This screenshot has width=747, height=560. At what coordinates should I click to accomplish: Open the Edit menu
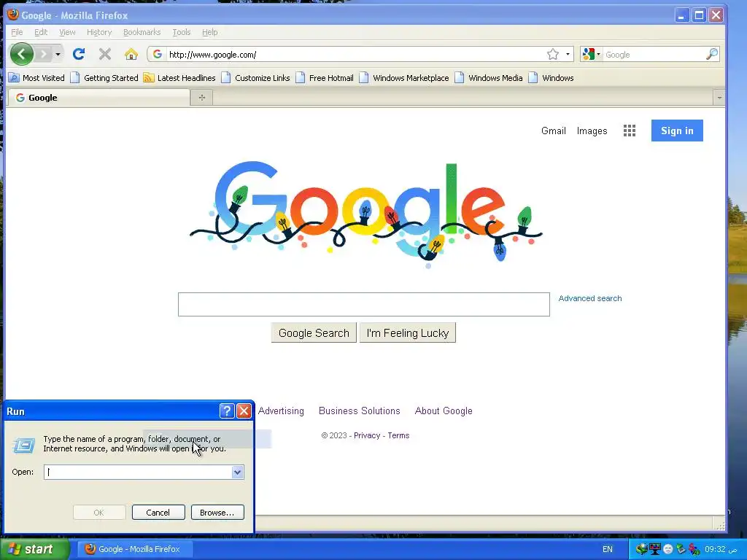(x=41, y=32)
